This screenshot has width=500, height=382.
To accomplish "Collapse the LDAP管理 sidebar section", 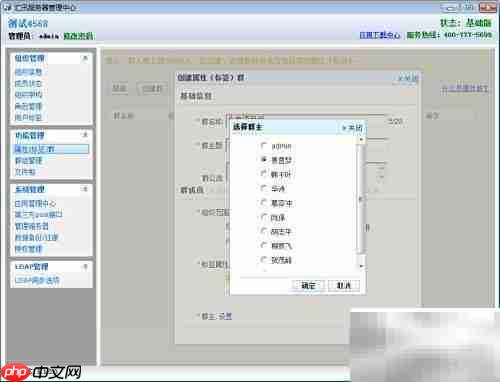I will tap(85, 266).
